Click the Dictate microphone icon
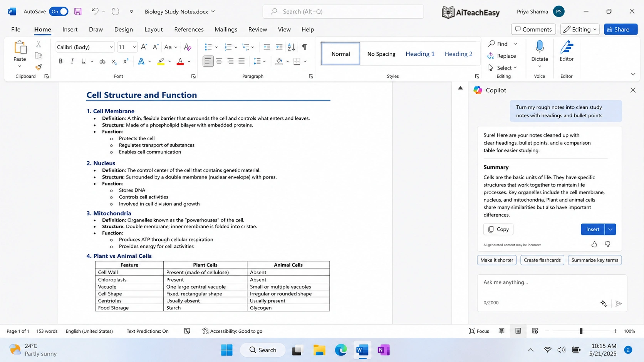This screenshot has height=362, width=644. 540,47
